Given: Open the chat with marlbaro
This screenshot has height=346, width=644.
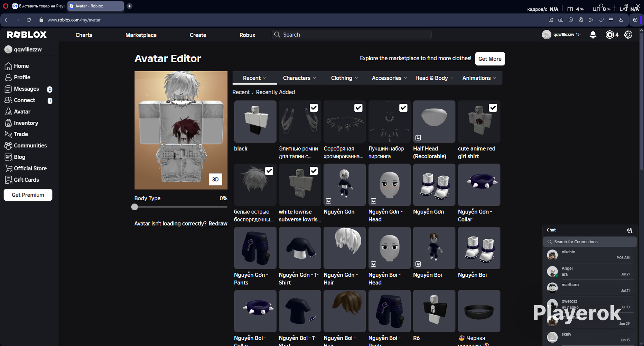Looking at the screenshot, I should tap(590, 288).
